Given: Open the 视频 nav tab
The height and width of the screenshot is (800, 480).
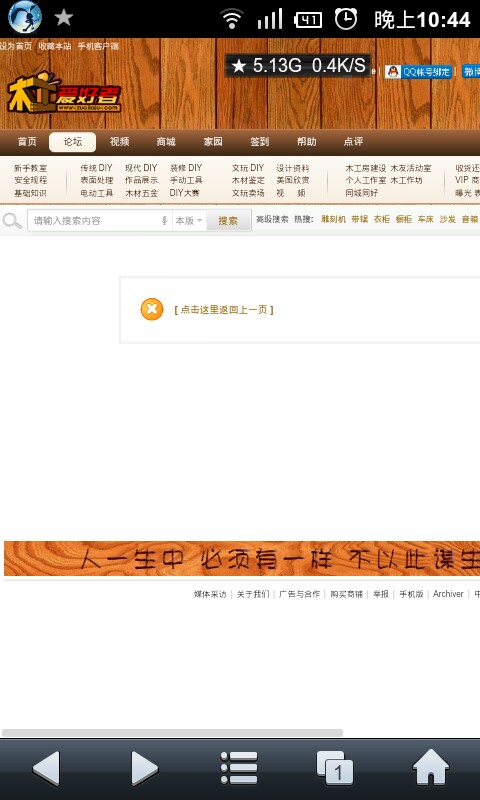Looking at the screenshot, I should click(x=119, y=142).
